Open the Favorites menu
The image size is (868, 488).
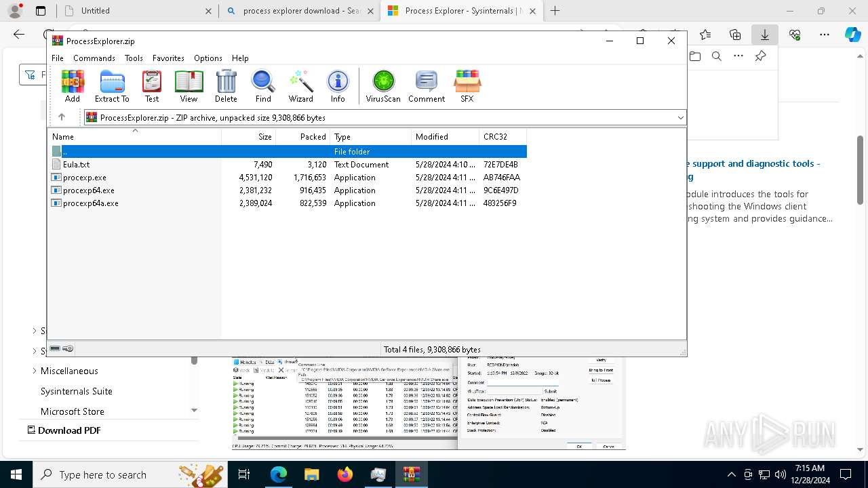click(x=168, y=58)
